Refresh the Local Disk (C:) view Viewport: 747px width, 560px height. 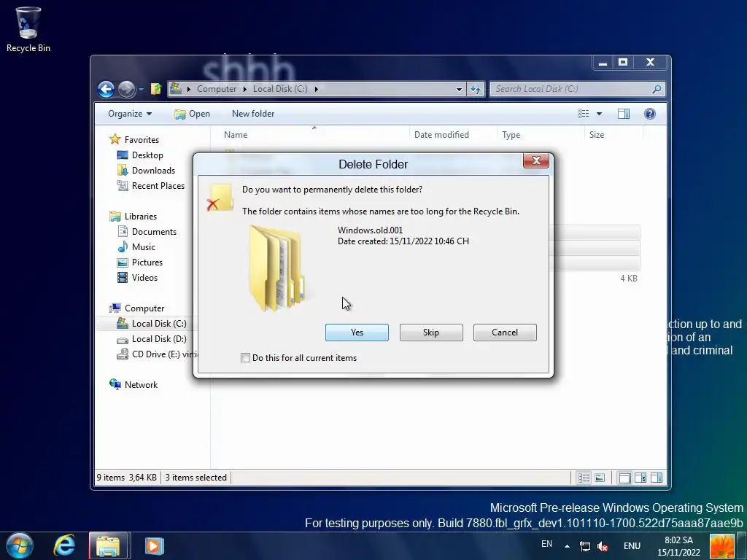point(476,89)
